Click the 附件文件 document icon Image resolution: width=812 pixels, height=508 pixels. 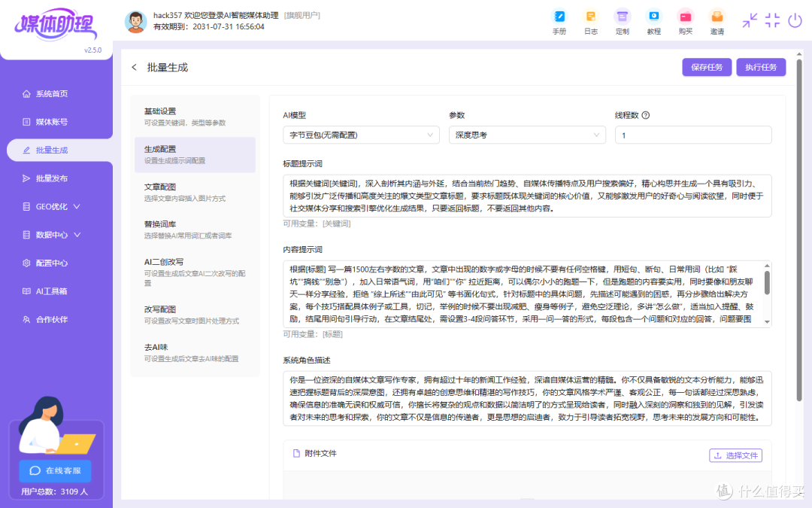point(296,453)
